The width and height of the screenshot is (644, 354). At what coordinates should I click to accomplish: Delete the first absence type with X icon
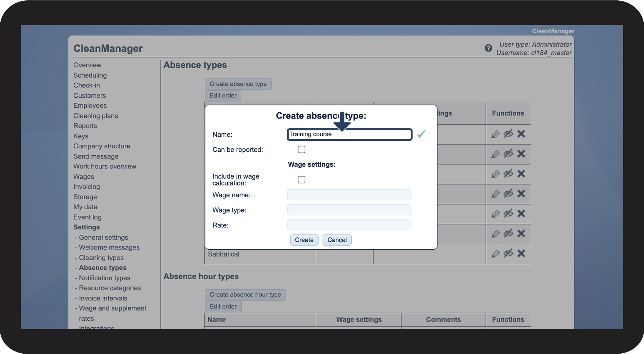tap(521, 134)
